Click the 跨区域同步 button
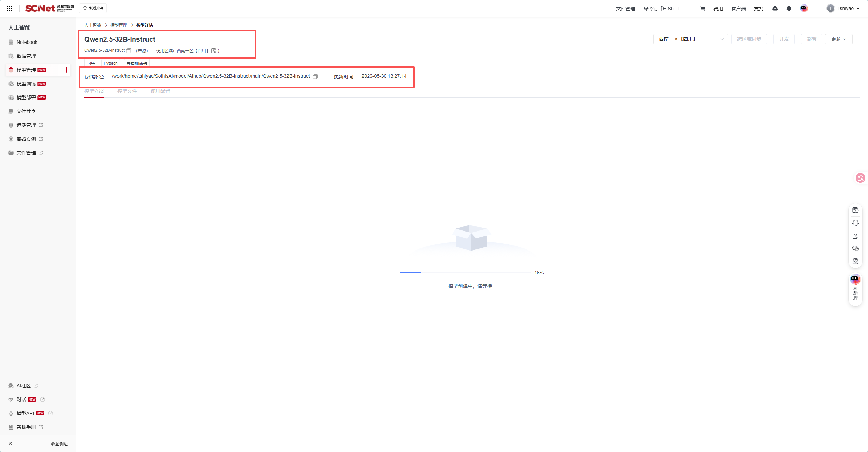Screen dimensions: 868x452 pyautogui.click(x=749, y=39)
